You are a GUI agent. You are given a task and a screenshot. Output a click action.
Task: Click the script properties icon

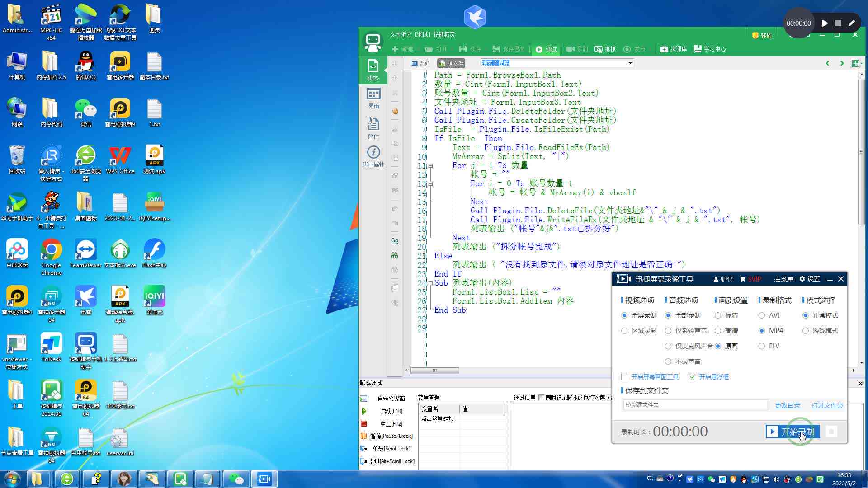(x=373, y=152)
